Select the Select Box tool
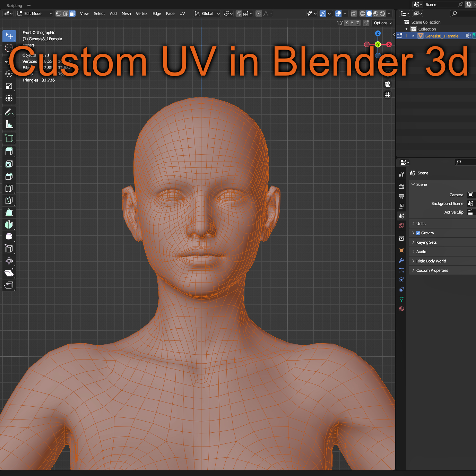The image size is (476, 476). (9, 36)
